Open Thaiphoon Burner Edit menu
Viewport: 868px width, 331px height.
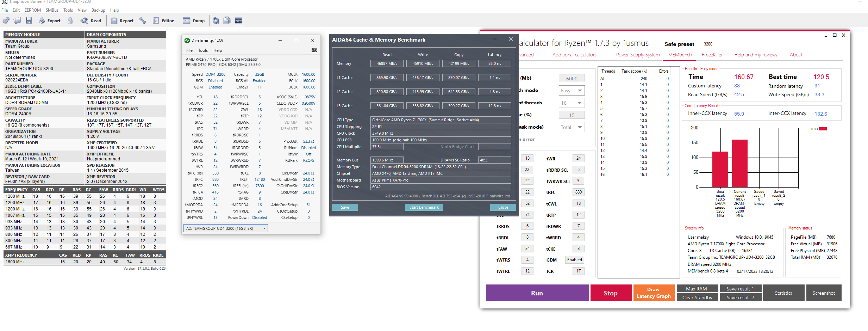coord(16,10)
